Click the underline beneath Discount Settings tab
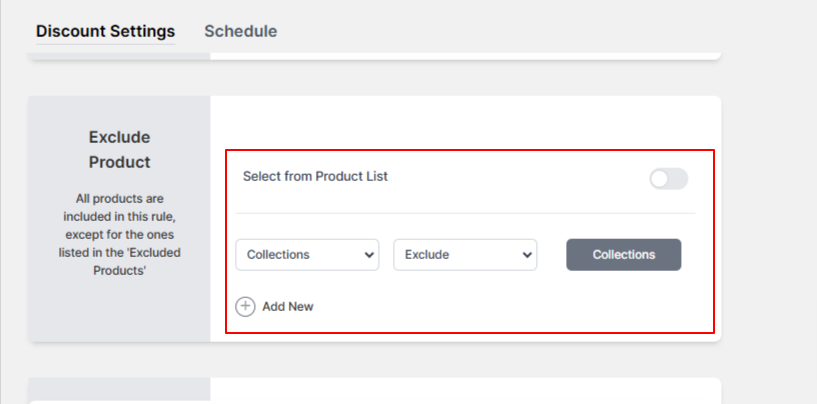This screenshot has height=404, width=817. pyautogui.click(x=105, y=44)
